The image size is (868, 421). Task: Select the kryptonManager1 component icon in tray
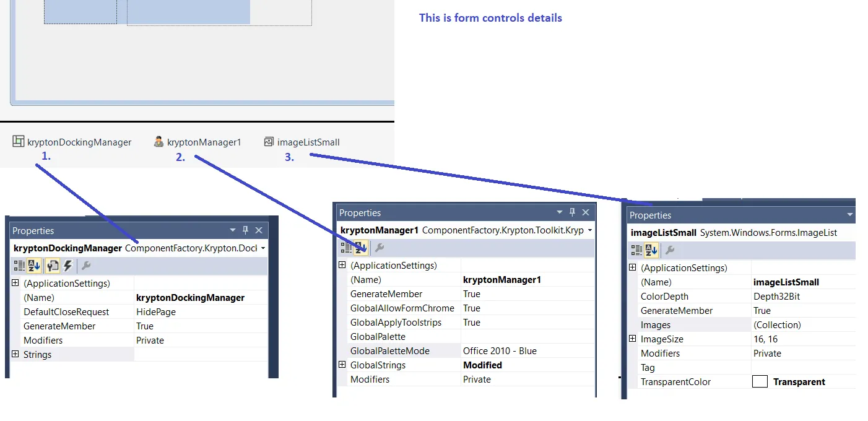(158, 142)
